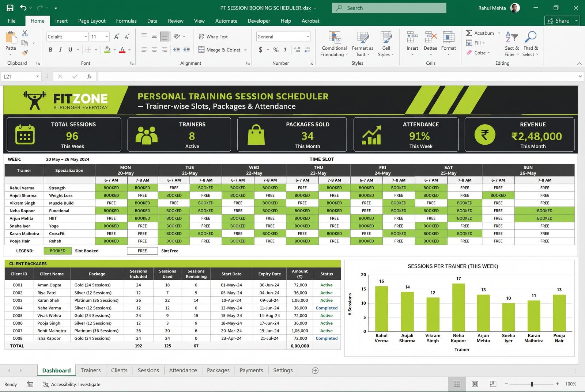Open font size dropdown
The image size is (585, 392).
point(107,37)
